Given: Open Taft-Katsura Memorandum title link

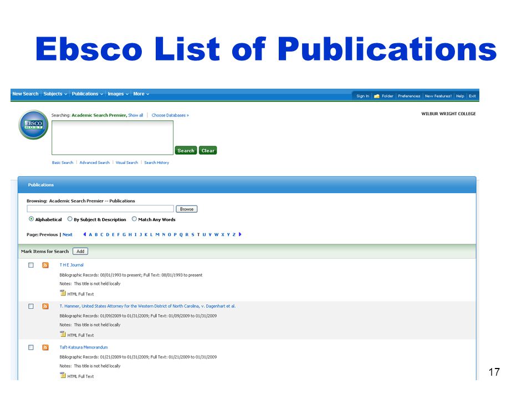Looking at the screenshot, I should (x=84, y=347).
